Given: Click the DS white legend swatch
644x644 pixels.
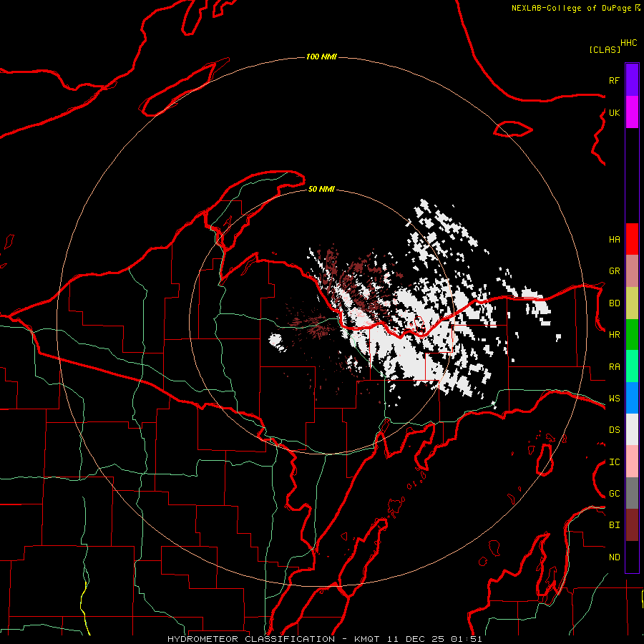Looking at the screenshot, I should pyautogui.click(x=632, y=429).
